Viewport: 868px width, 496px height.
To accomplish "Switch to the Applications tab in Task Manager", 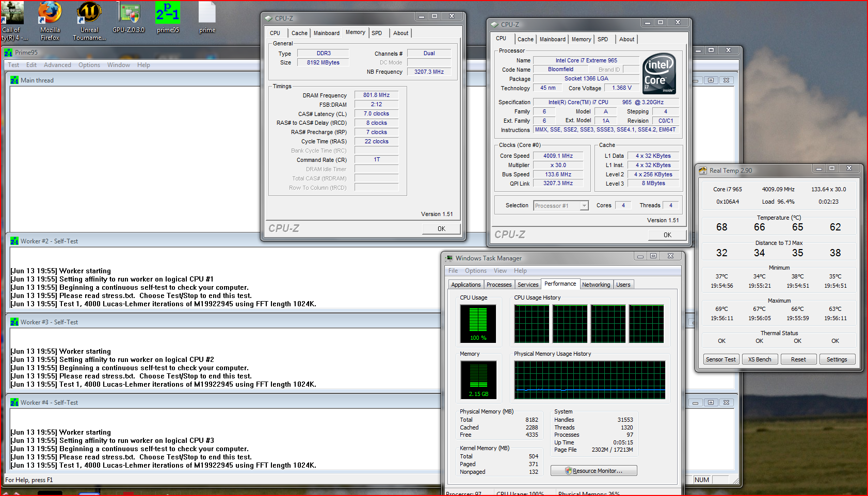I will point(466,285).
